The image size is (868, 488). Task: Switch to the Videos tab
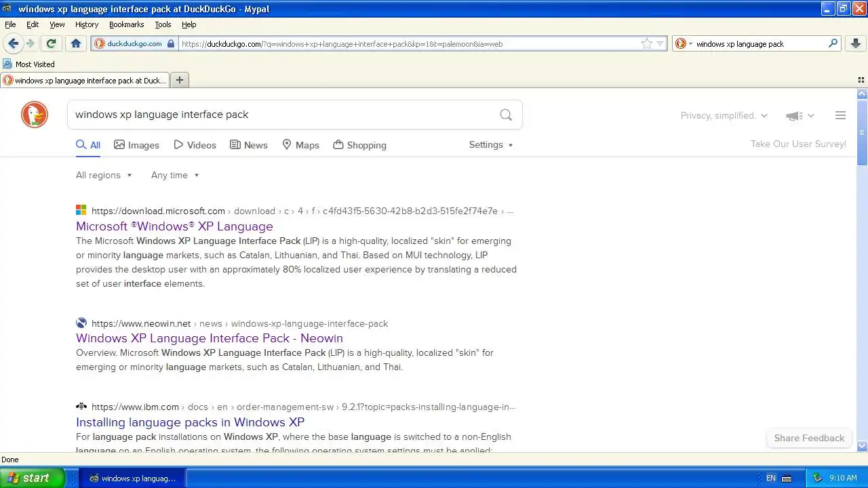click(195, 145)
